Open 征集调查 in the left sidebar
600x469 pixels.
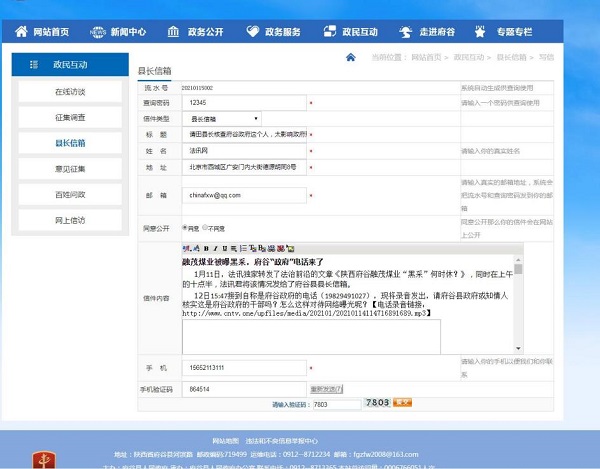[x=70, y=117]
